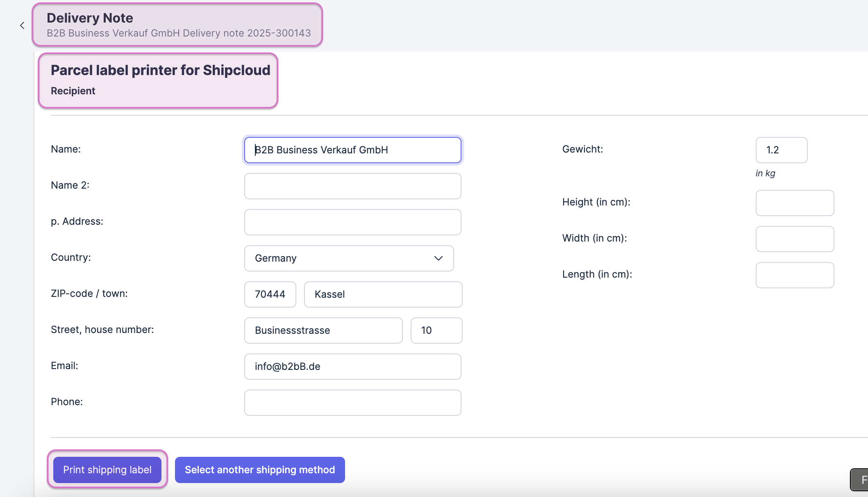Click the Width (in cm) field
868x497 pixels.
(x=794, y=239)
